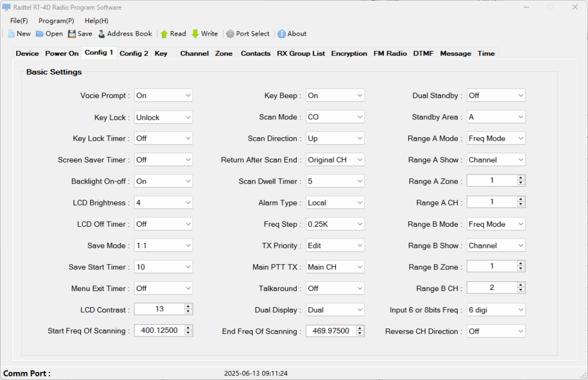Switch to the Channel tab
Screen dimensions: 588x380
(x=194, y=53)
